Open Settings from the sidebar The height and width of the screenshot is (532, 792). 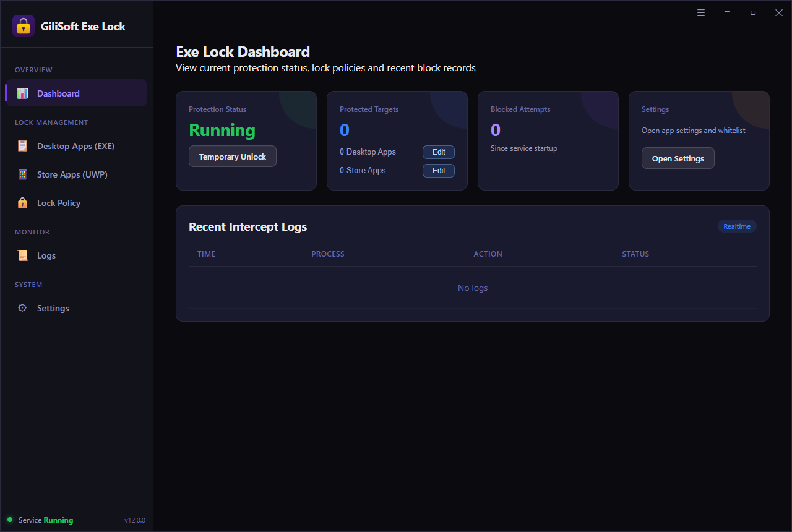tap(77, 308)
